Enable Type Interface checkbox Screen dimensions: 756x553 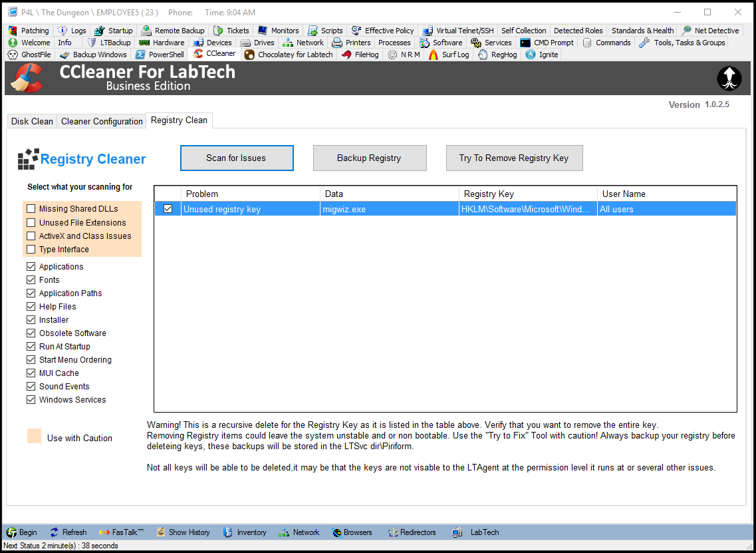(x=31, y=250)
